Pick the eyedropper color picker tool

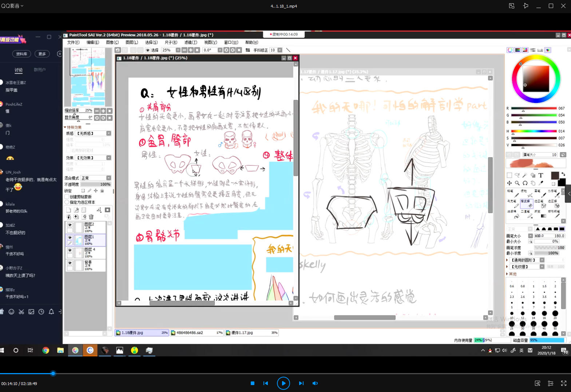541,183
